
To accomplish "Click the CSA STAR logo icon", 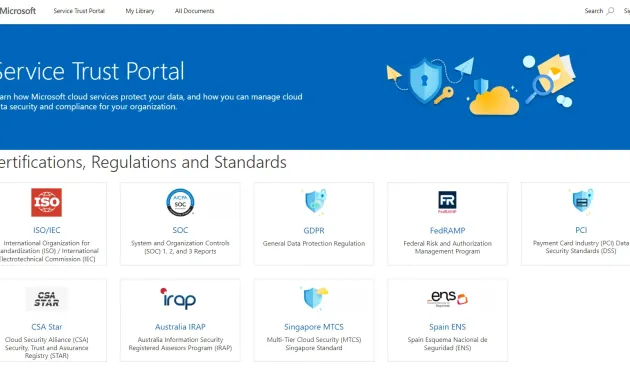I will (47, 299).
